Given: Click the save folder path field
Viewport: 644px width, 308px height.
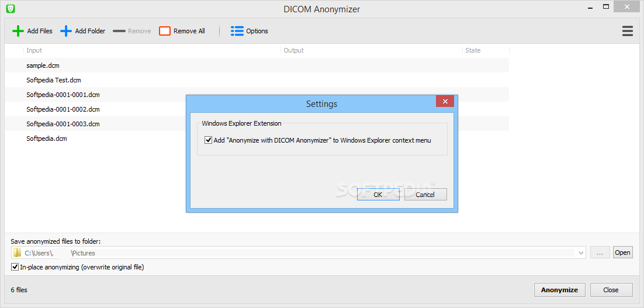Looking at the screenshot, I should click(299, 253).
